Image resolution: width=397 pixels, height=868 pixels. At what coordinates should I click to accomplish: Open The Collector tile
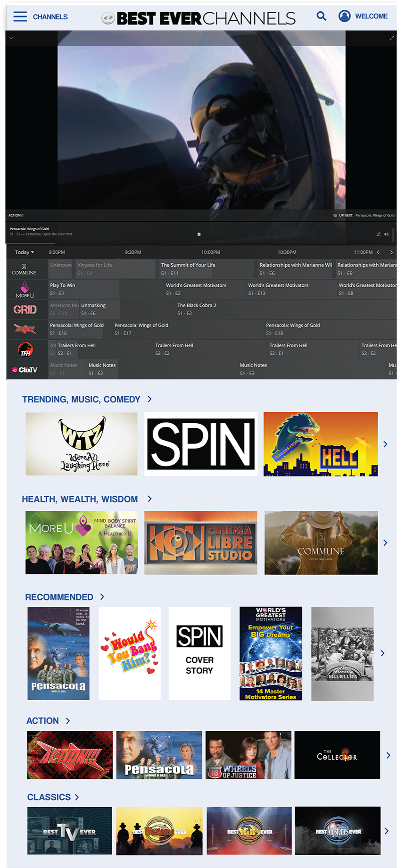[x=337, y=755]
